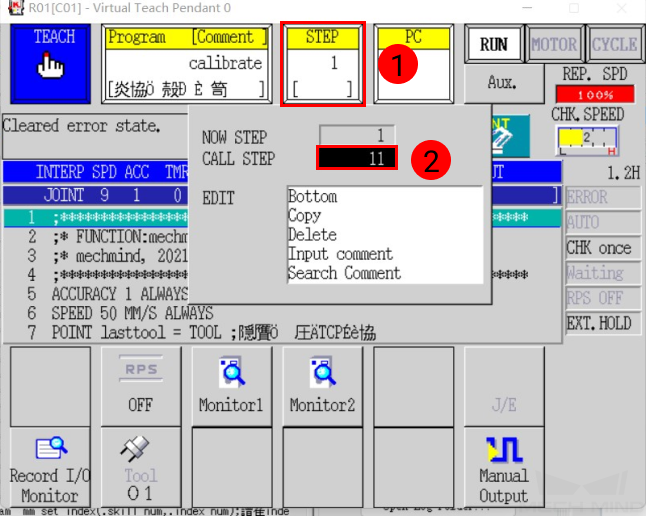
Task: Open the PC program selector
Action: point(414,63)
